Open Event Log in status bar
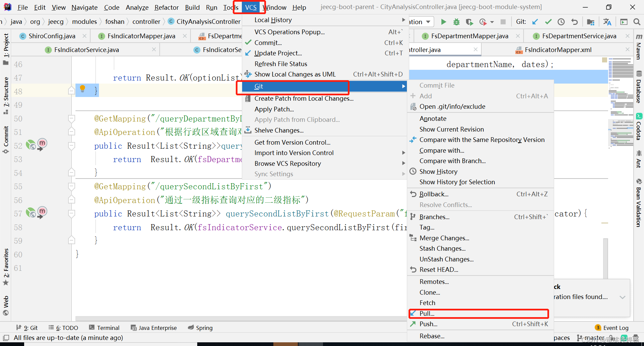 pyautogui.click(x=612, y=328)
